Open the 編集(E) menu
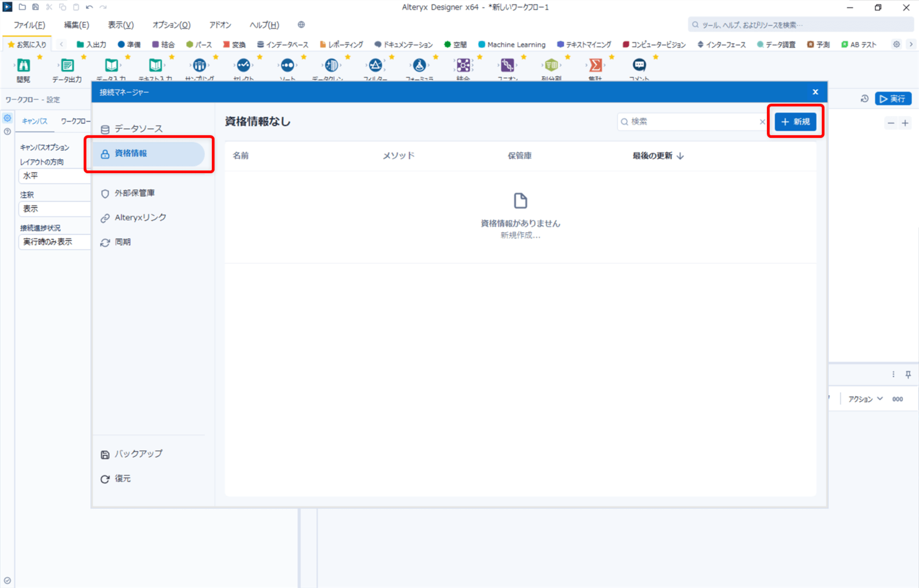Viewport: 919px width, 588px height. pyautogui.click(x=76, y=25)
